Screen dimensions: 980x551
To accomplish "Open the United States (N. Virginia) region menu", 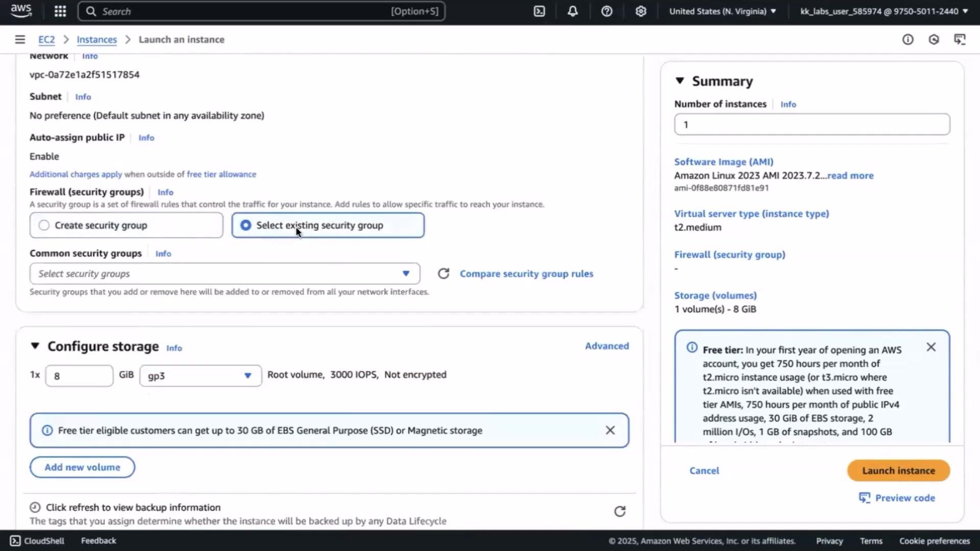I will coord(722,11).
